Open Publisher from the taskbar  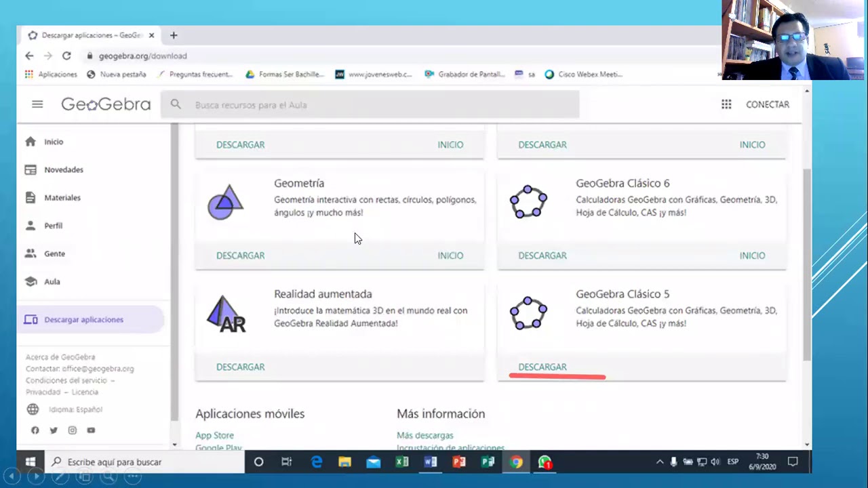click(488, 462)
